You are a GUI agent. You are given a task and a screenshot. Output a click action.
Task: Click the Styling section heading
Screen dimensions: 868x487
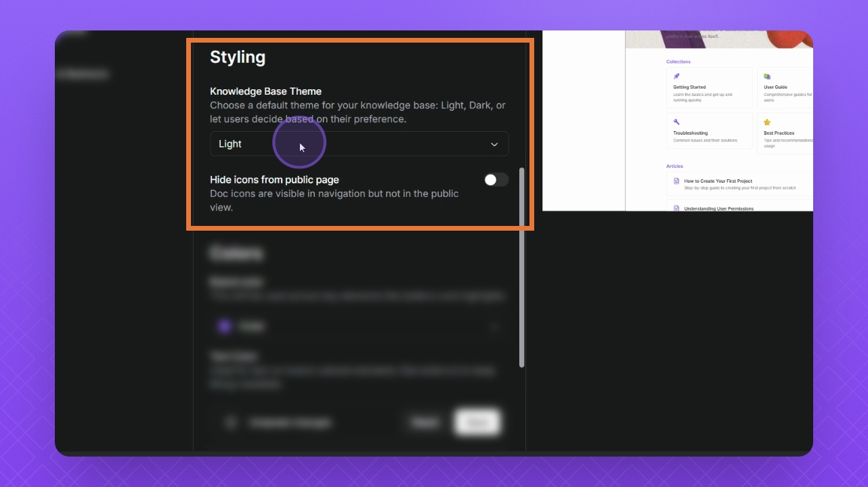coord(238,57)
